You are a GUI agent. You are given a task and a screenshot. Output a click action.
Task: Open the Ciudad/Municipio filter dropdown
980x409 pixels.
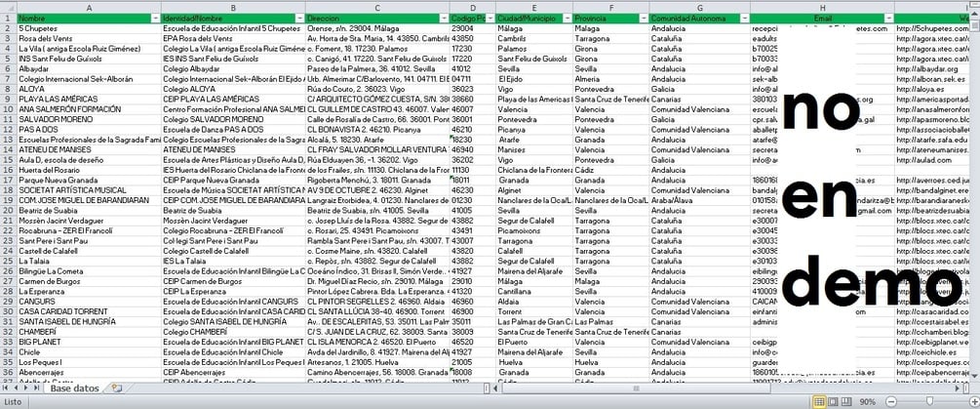[x=568, y=19]
